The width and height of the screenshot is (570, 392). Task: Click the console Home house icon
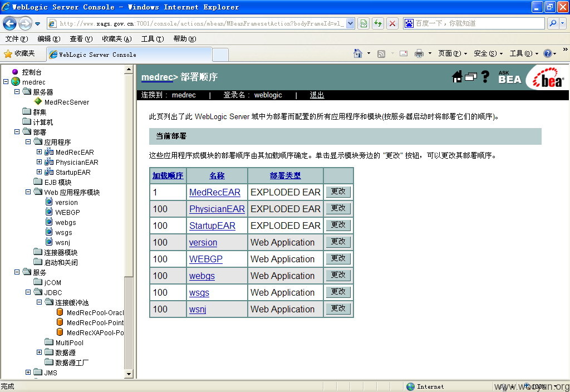coord(457,76)
